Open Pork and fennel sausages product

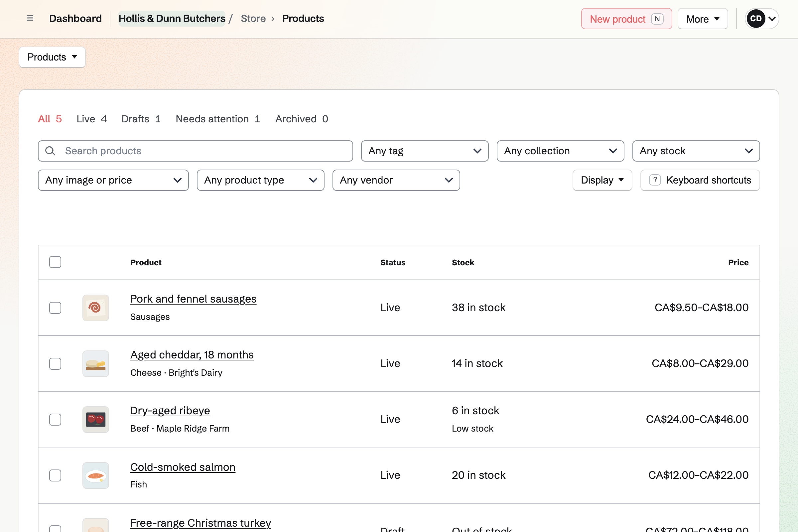tap(194, 299)
